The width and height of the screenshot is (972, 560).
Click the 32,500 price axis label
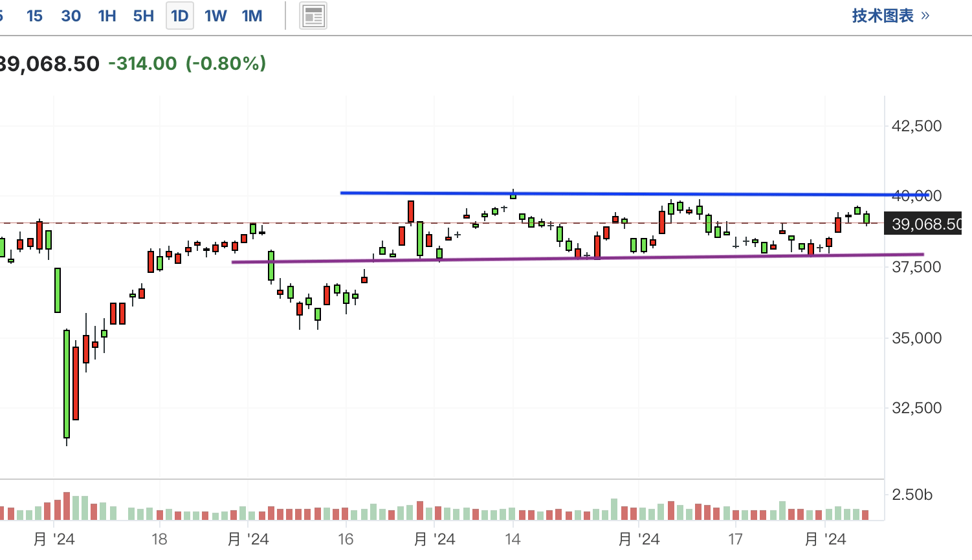click(x=916, y=407)
